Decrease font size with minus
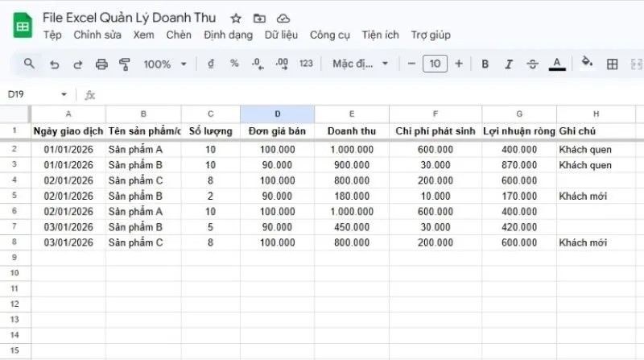 pyautogui.click(x=411, y=64)
